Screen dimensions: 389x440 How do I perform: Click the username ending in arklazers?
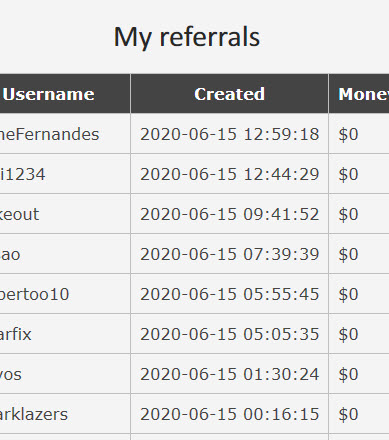[x=34, y=414]
